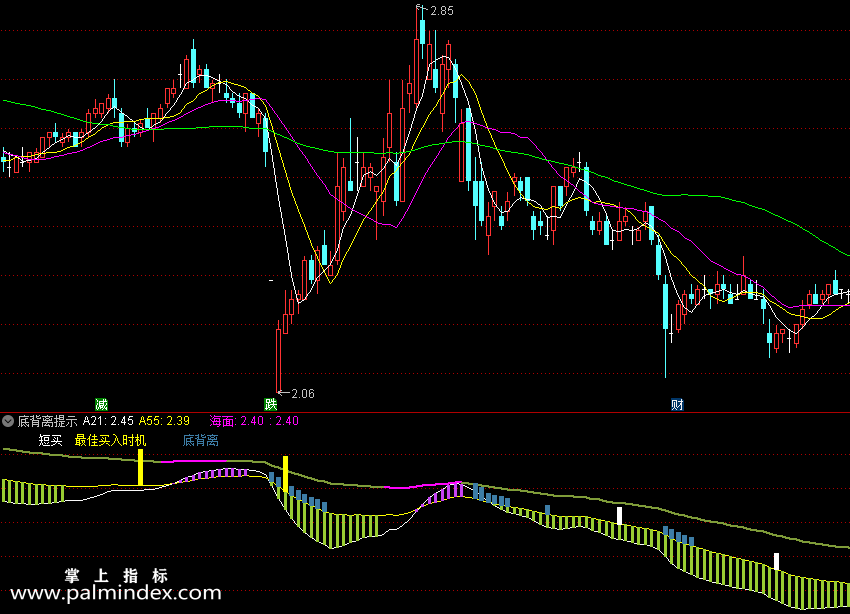Click the A21: 2.45 indicator value
850x614 pixels.
[x=108, y=421]
